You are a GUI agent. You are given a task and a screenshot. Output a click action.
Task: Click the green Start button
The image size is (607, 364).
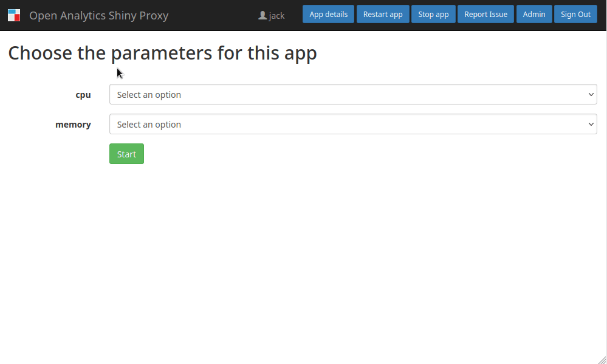pyautogui.click(x=126, y=154)
